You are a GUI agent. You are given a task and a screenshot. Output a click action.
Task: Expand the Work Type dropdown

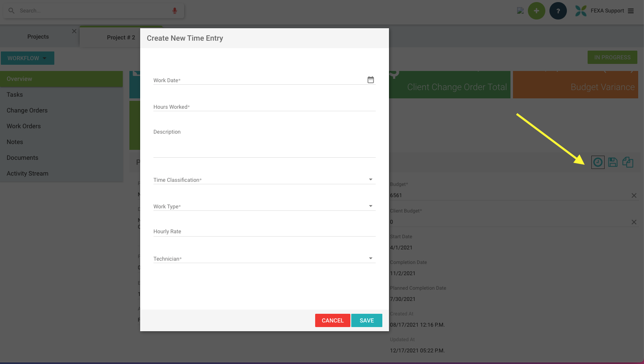click(370, 206)
